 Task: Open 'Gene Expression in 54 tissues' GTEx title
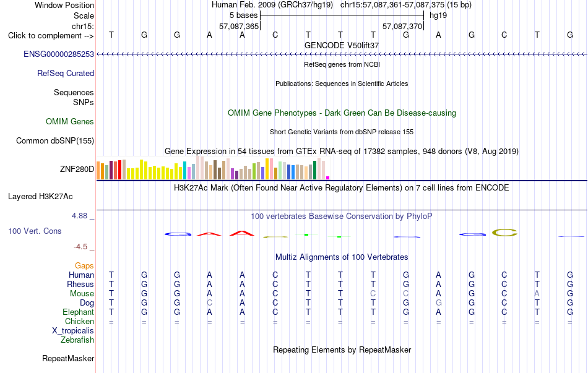click(342, 152)
